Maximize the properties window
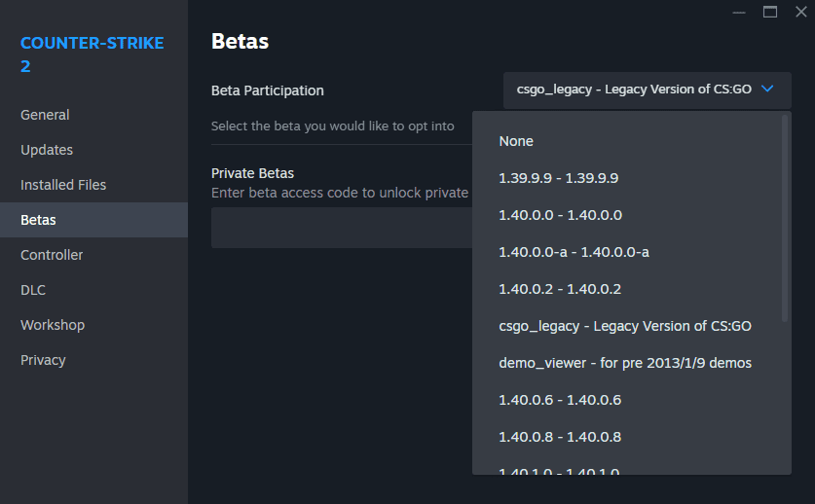This screenshot has height=504, width=815. click(x=770, y=12)
